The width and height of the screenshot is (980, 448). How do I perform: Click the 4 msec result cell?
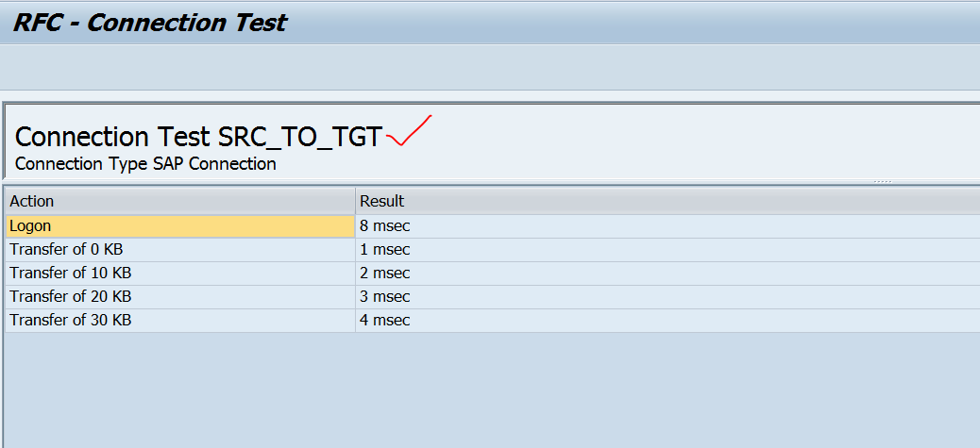point(385,321)
